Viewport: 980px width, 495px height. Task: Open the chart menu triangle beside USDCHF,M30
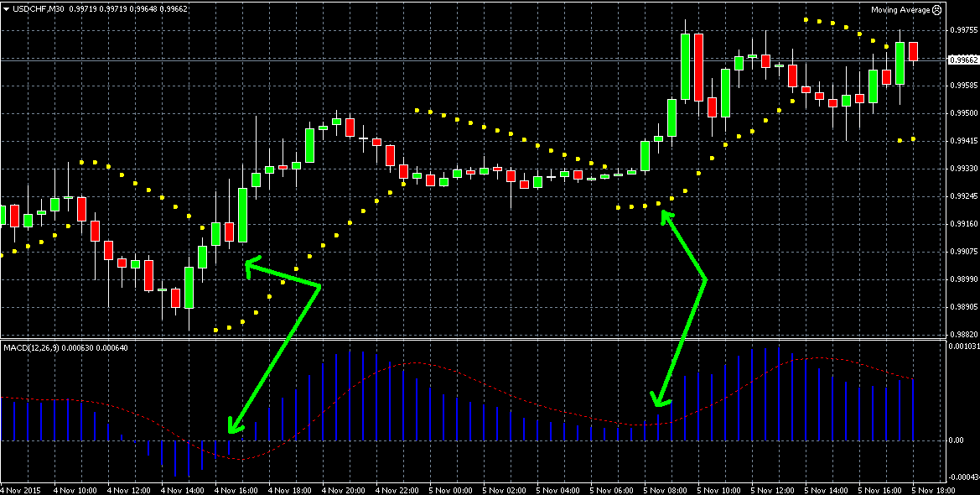click(6, 9)
